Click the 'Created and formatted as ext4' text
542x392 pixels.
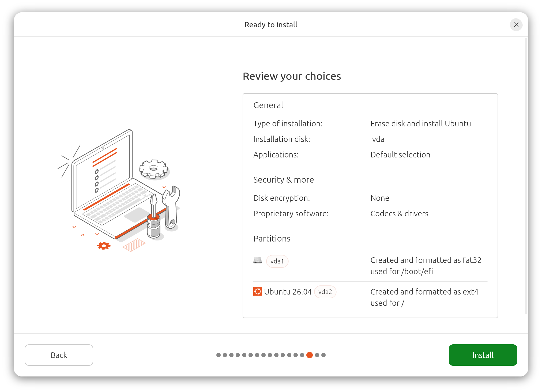424,292
